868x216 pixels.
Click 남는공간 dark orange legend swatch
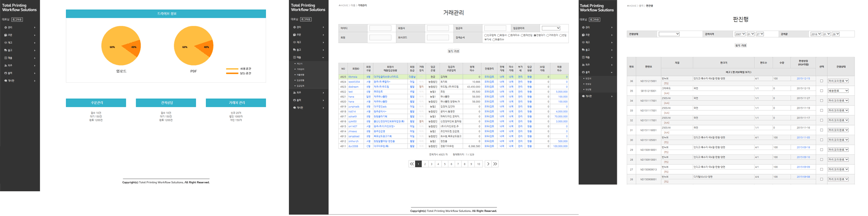(x=232, y=73)
